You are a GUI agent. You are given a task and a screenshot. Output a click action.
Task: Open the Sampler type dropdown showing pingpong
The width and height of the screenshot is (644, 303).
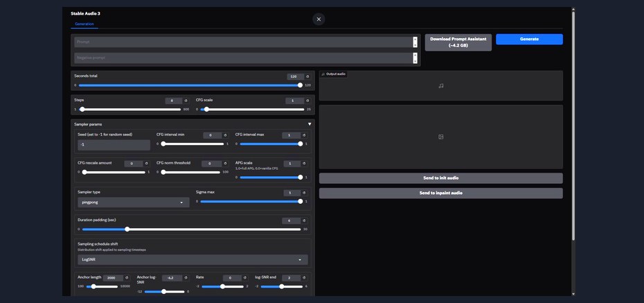click(x=134, y=202)
